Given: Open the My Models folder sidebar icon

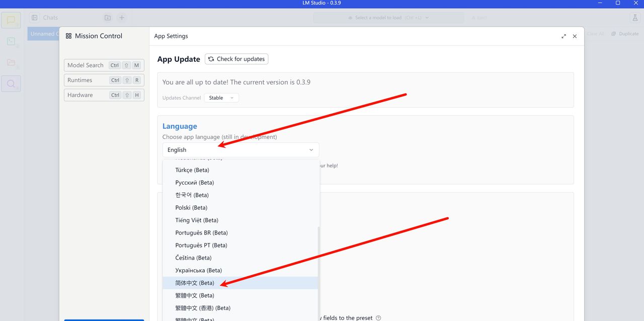Looking at the screenshot, I should (x=11, y=62).
